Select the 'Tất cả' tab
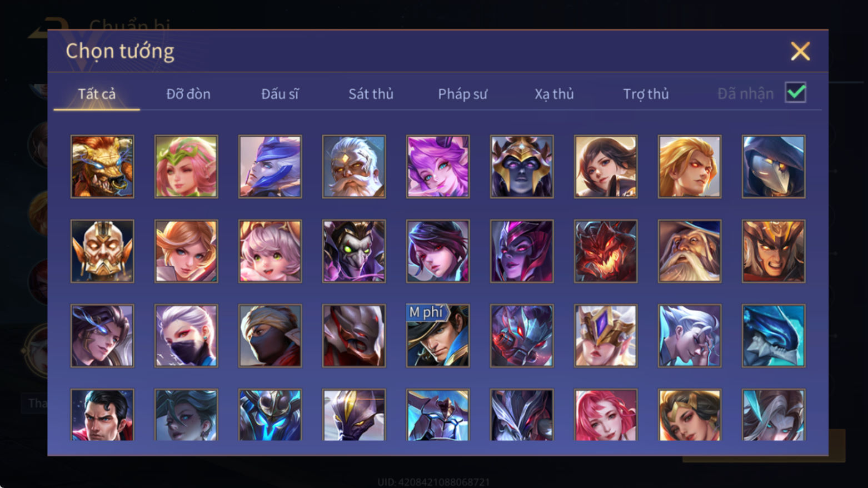This screenshot has height=488, width=868. coord(97,94)
